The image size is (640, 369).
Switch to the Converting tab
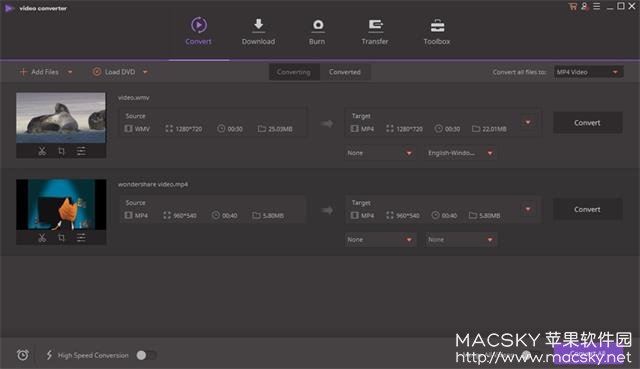click(x=294, y=72)
